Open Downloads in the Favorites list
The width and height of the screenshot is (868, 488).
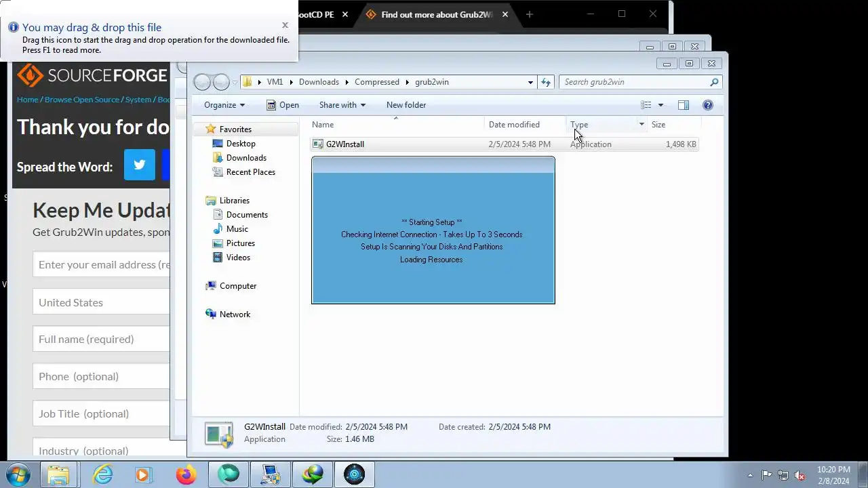pos(246,158)
